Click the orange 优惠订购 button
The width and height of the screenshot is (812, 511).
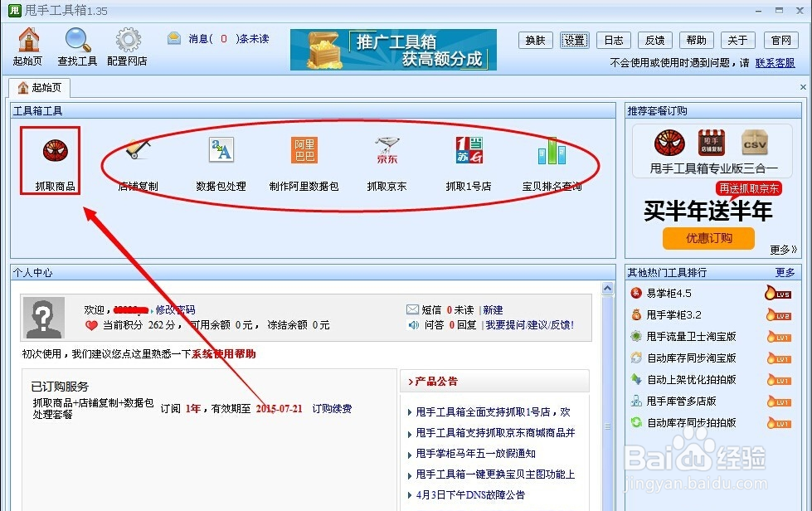[x=708, y=238]
